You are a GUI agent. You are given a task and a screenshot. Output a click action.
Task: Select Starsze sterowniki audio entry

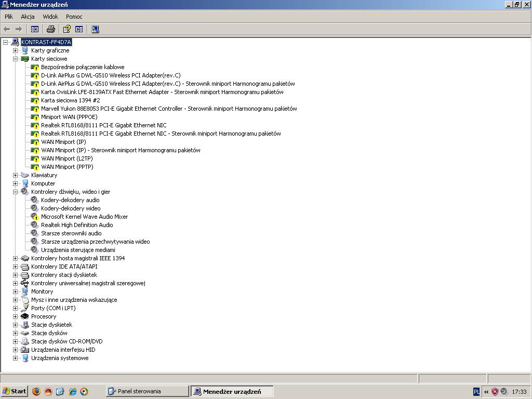tap(71, 233)
